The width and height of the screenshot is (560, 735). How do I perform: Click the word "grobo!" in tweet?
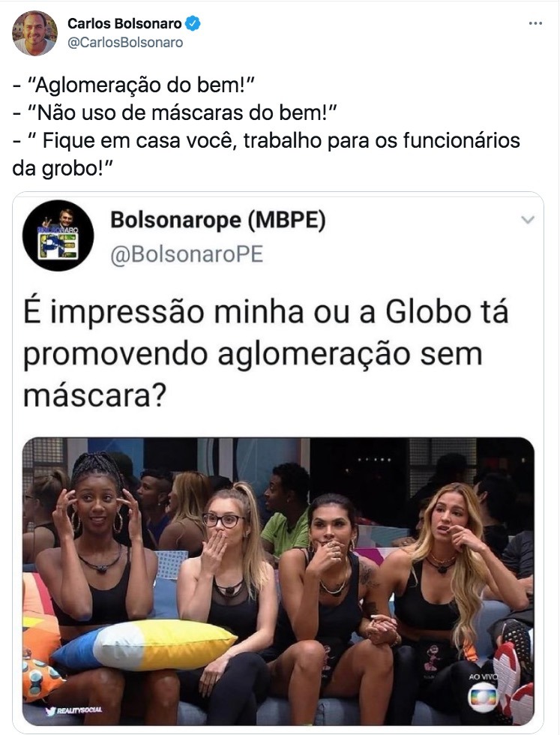[x=77, y=168]
